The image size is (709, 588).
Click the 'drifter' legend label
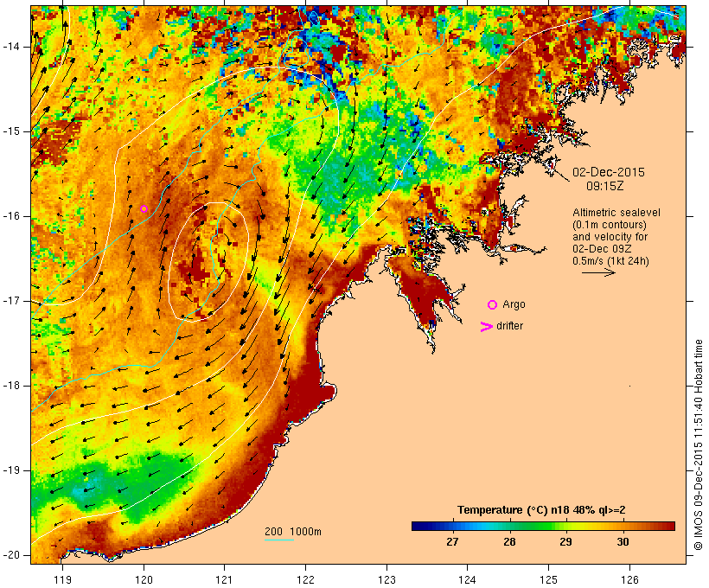pyautogui.click(x=509, y=326)
